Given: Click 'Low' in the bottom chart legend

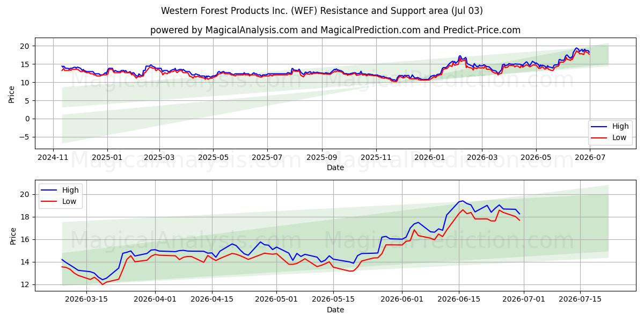Looking at the screenshot, I should click(70, 201).
